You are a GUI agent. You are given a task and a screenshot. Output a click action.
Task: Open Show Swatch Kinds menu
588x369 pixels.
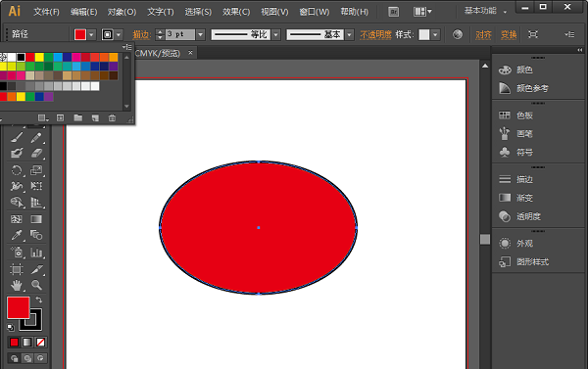(x=43, y=118)
